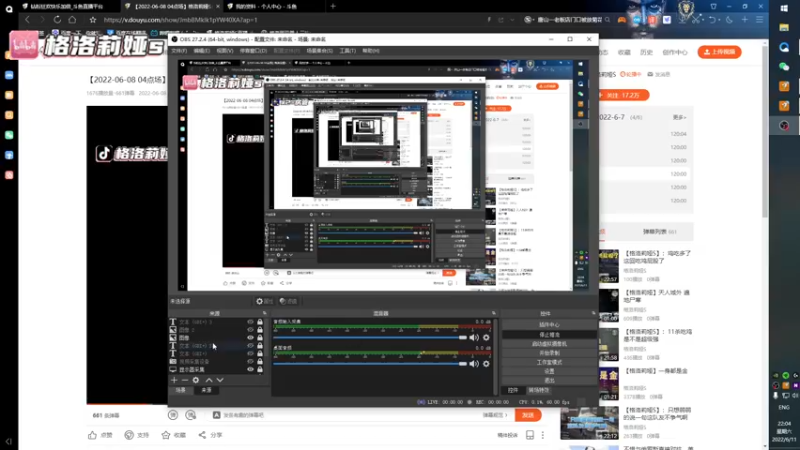The image size is (800, 450).
Task: Click the 支持 icon below the video
Action: point(129,435)
